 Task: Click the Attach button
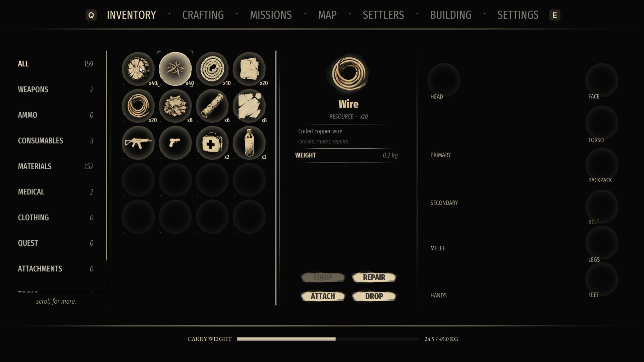pyautogui.click(x=323, y=296)
